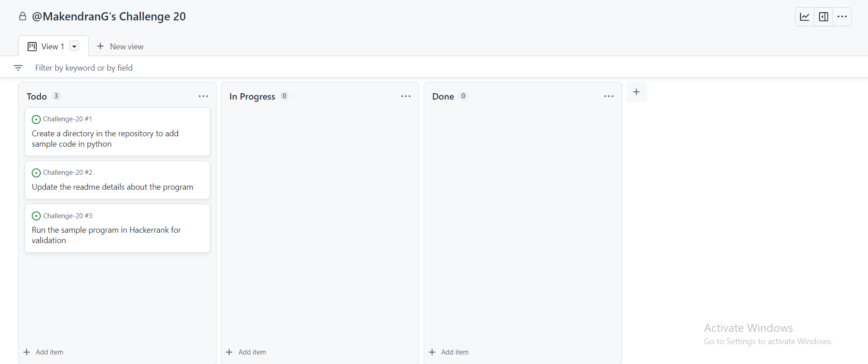
Task: Add item to the Done column
Action: pyautogui.click(x=449, y=352)
